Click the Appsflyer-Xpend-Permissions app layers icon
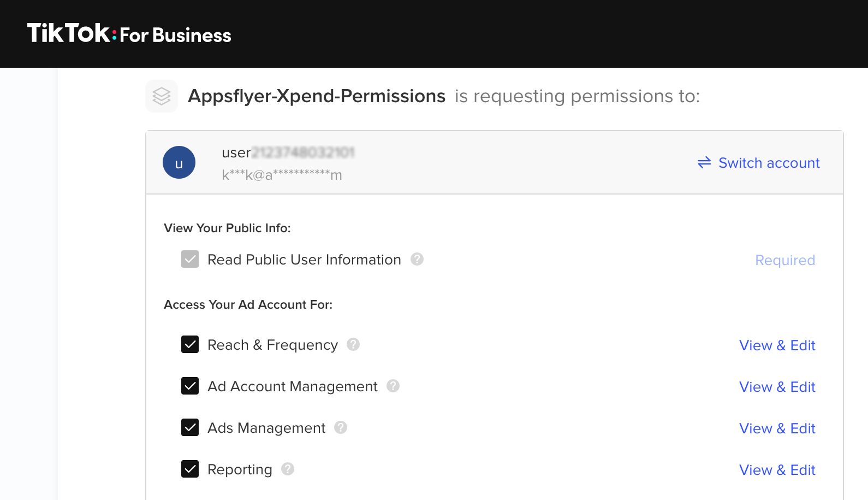The height and width of the screenshot is (500, 868). coord(162,96)
